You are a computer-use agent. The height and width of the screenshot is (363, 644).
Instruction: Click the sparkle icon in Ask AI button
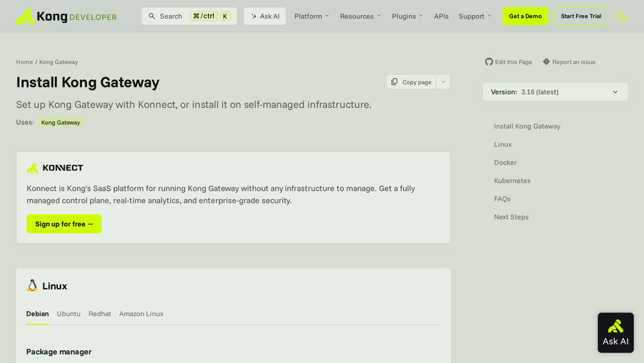[254, 17]
